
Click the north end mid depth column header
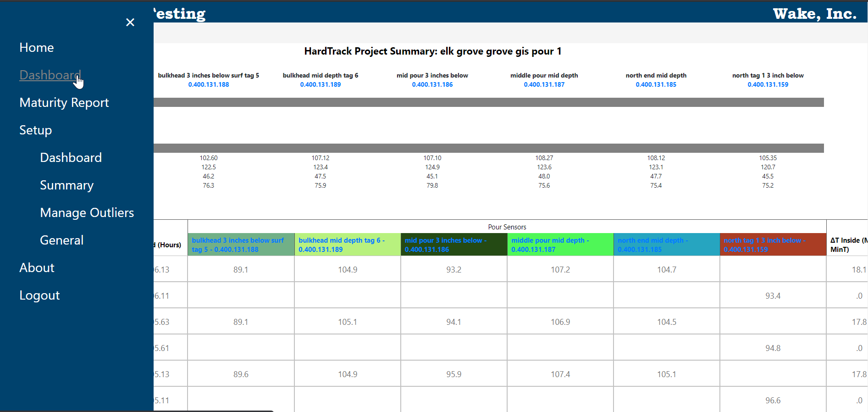click(667, 245)
